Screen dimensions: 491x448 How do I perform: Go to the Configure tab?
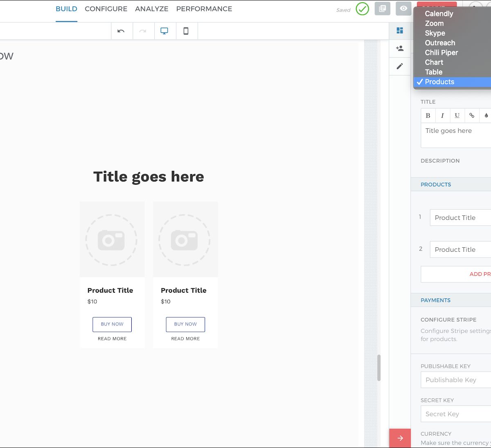[106, 9]
